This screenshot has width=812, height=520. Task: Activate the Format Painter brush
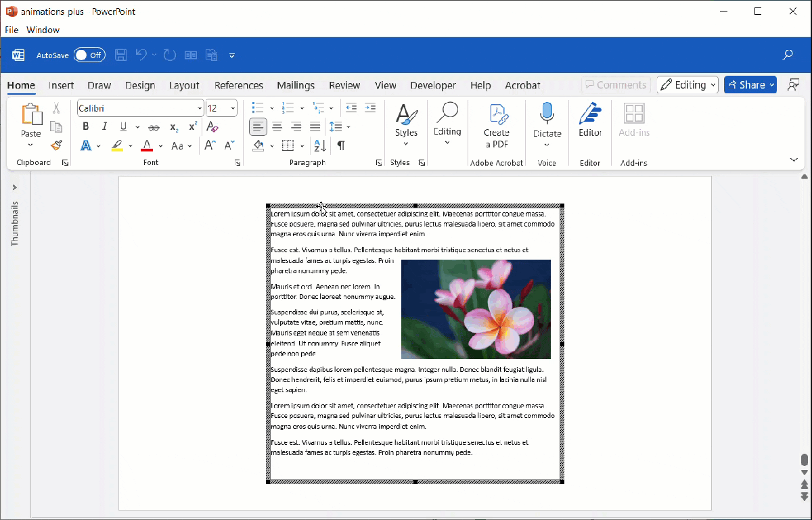click(x=56, y=145)
